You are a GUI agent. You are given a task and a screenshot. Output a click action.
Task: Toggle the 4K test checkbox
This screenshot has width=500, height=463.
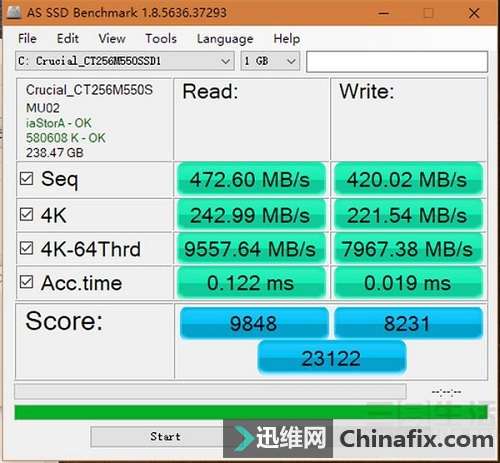coord(26,215)
